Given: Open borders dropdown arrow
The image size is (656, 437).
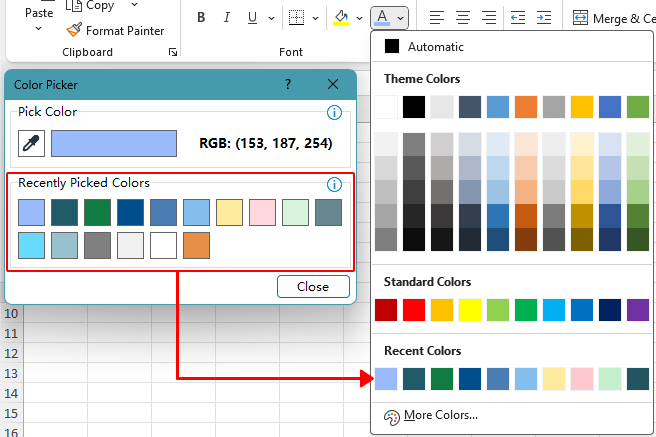Looking at the screenshot, I should click(315, 18).
